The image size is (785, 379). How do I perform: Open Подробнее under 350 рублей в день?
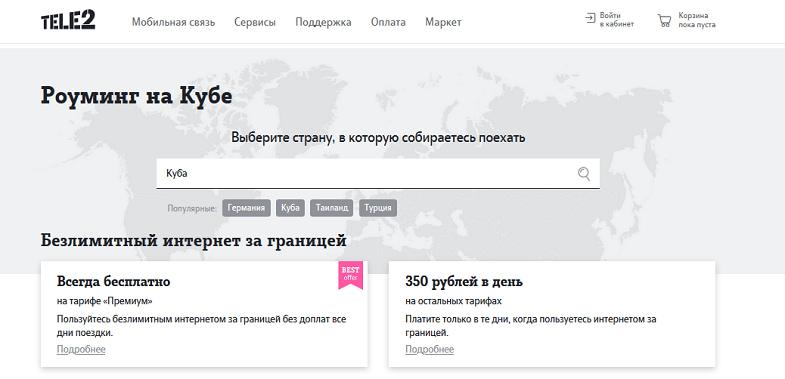[430, 349]
